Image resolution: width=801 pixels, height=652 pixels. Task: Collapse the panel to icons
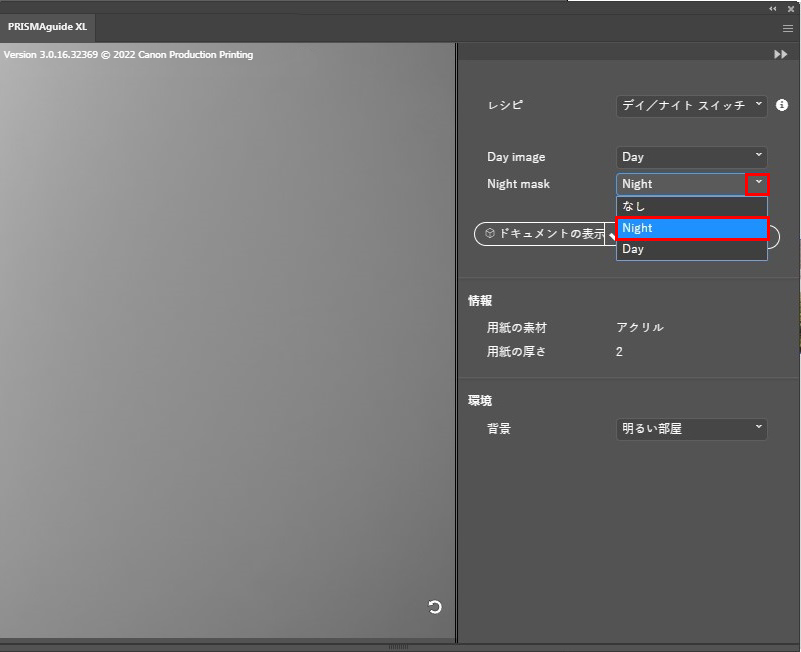click(772, 9)
